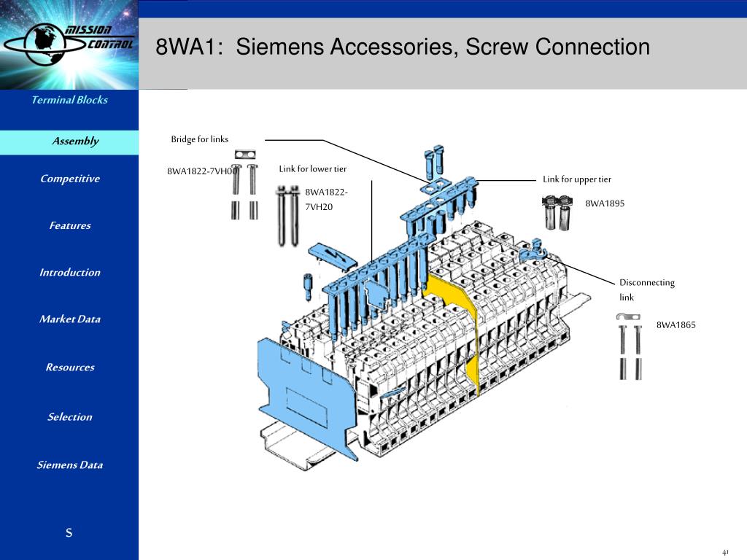The width and height of the screenshot is (747, 560).
Task: Open the Features section
Action: point(69,225)
